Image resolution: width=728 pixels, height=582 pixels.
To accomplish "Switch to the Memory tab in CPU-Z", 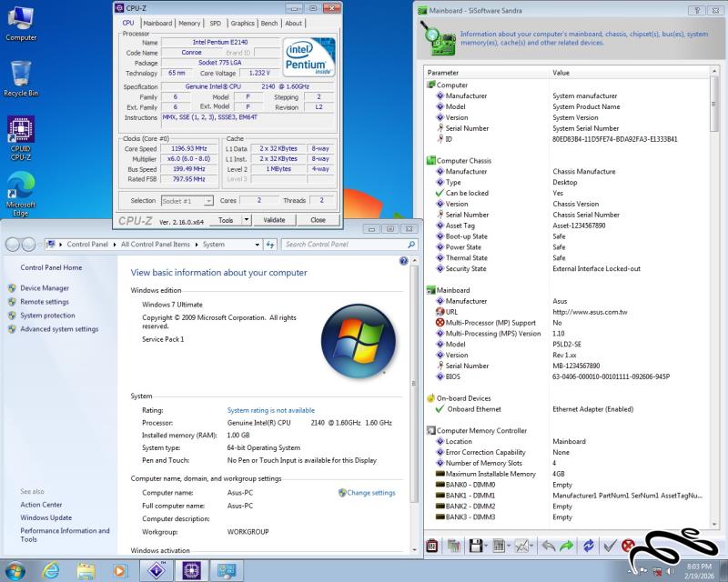I will [189, 23].
